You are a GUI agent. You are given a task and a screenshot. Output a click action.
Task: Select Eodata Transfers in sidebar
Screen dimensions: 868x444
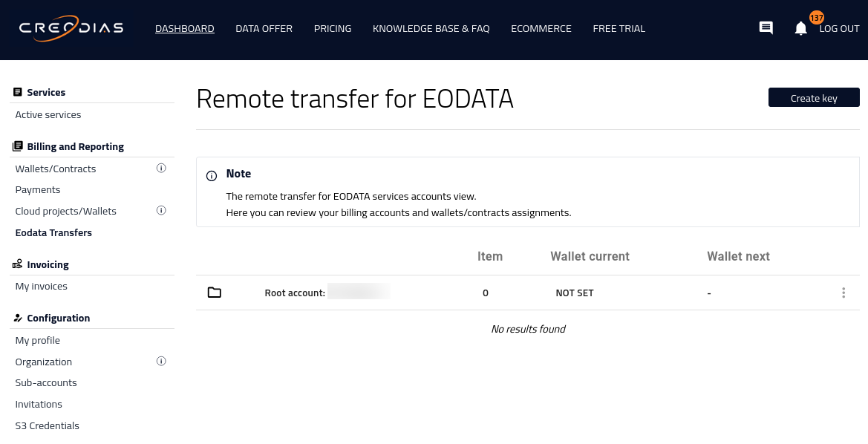[53, 232]
